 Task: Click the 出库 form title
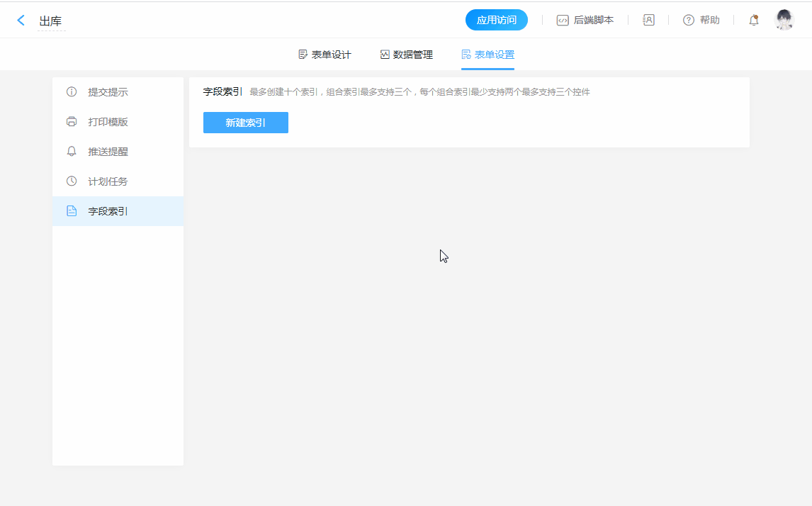point(50,21)
